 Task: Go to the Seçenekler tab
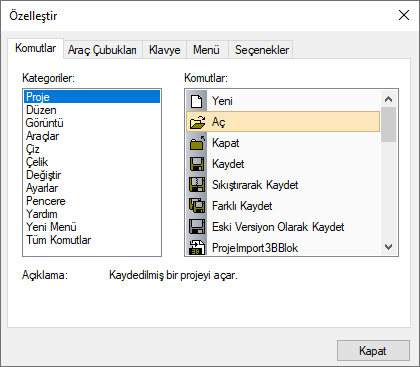(x=262, y=50)
